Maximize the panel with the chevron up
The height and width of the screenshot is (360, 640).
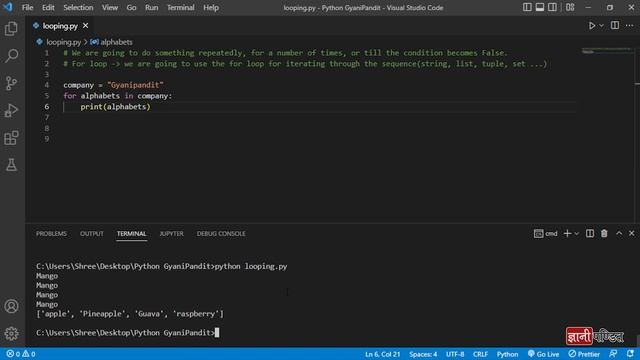pyautogui.click(x=619, y=233)
